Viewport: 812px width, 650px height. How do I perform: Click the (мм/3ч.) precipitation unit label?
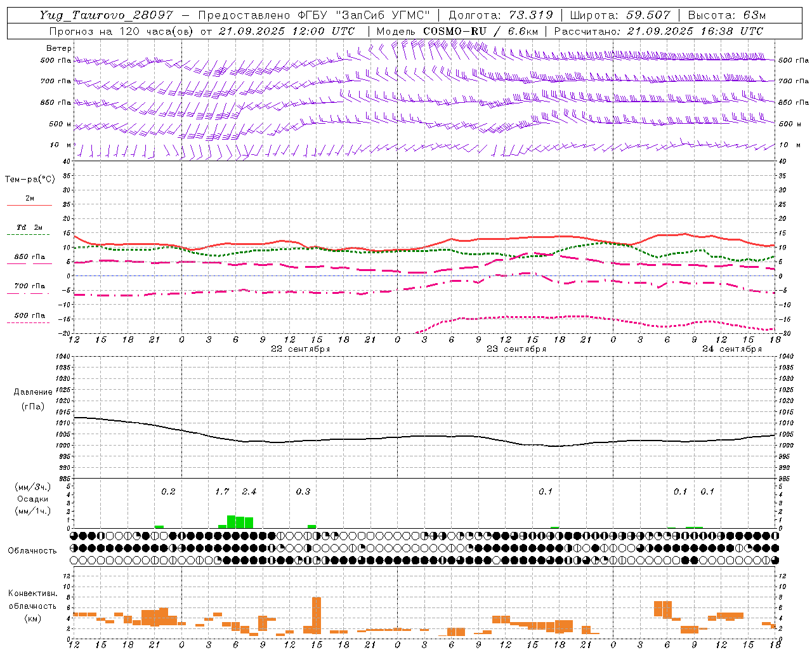click(x=33, y=487)
